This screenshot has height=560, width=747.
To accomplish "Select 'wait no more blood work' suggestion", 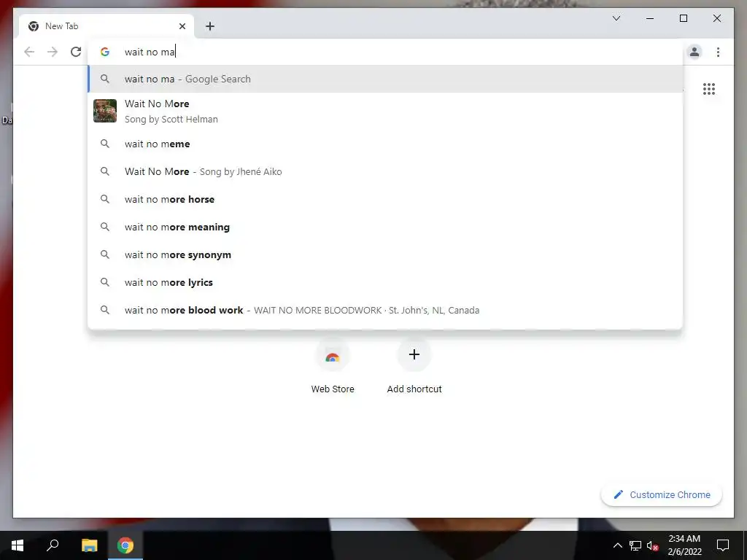I will [x=385, y=309].
